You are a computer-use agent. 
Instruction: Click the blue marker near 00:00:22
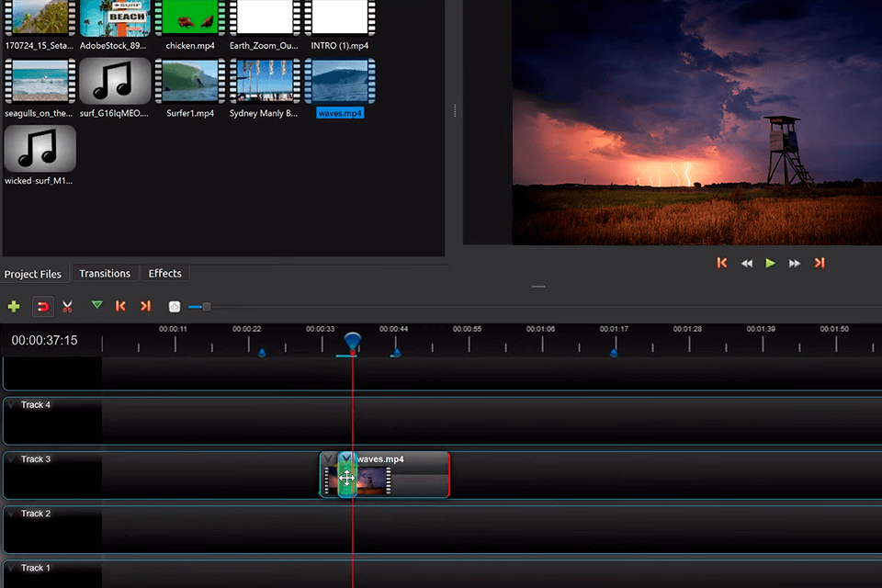(x=262, y=352)
